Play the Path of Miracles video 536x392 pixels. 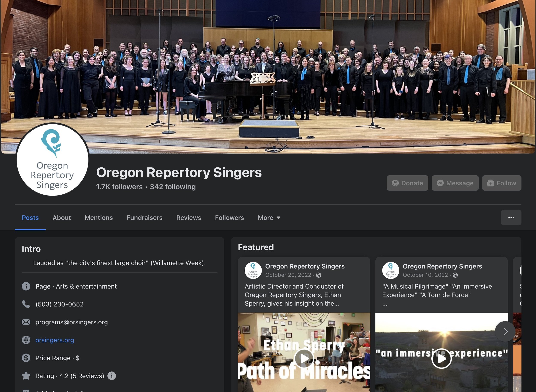(x=304, y=359)
